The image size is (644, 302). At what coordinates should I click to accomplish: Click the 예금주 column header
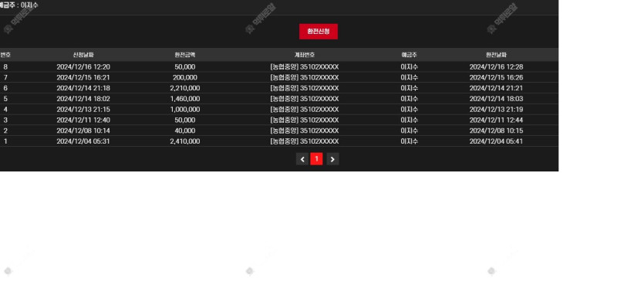coord(409,55)
